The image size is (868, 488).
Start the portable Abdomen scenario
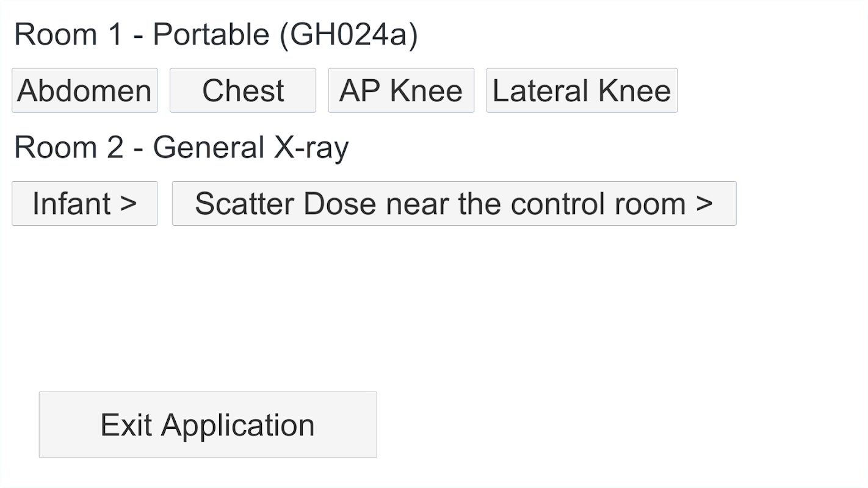tap(84, 90)
